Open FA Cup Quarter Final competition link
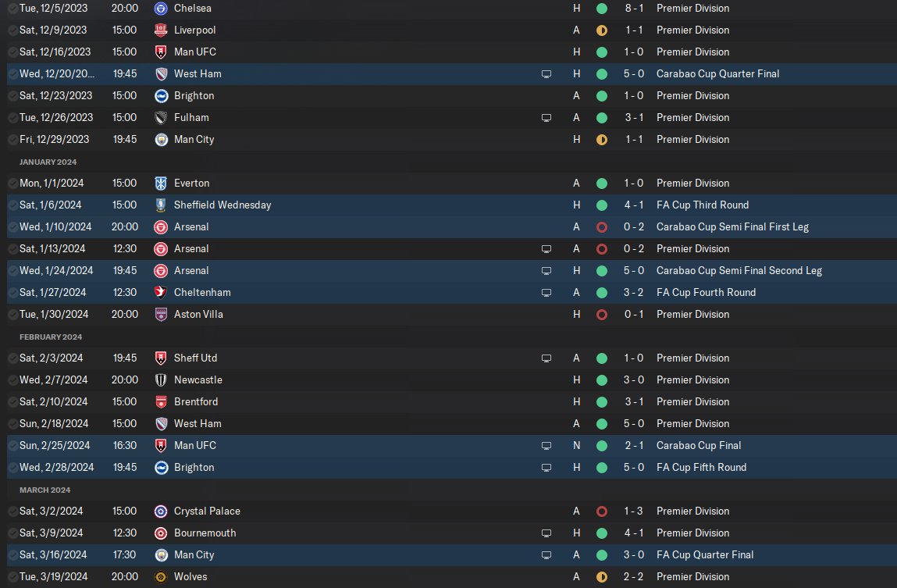 pyautogui.click(x=705, y=555)
